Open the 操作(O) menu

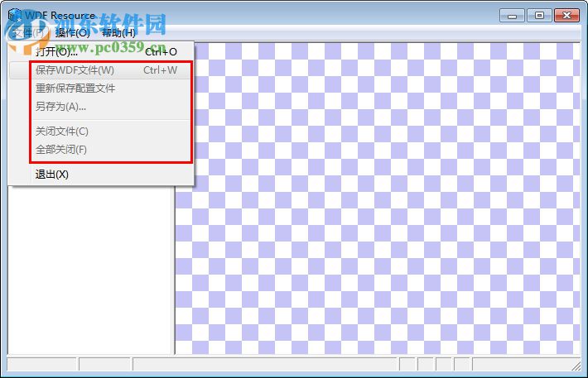(72, 33)
